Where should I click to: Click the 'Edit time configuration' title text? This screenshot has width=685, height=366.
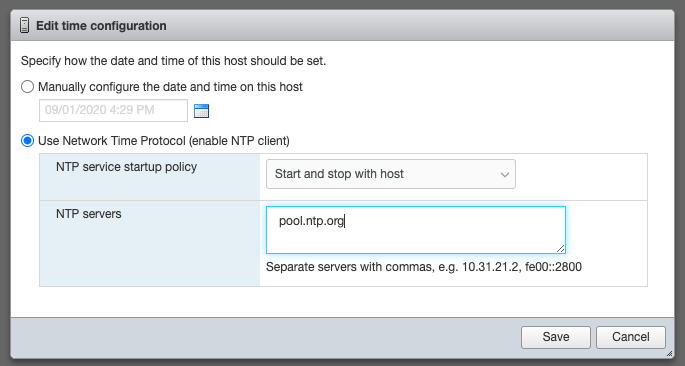tap(101, 26)
